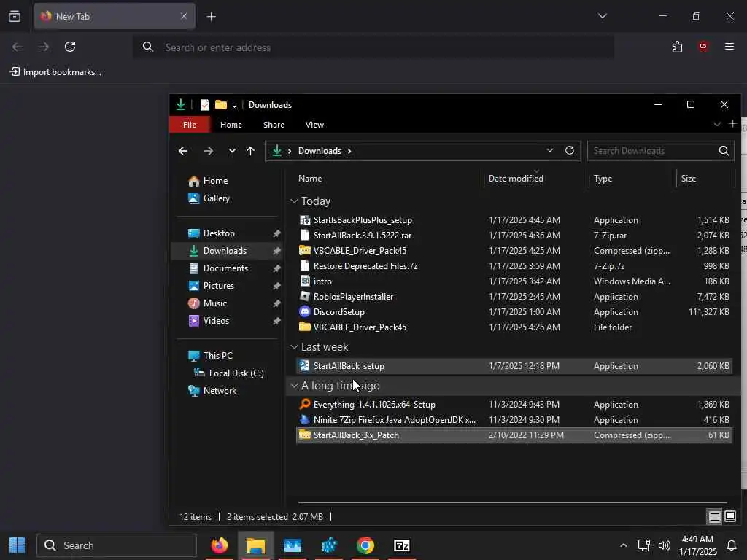Open Firefox tab overview icon

(15, 17)
